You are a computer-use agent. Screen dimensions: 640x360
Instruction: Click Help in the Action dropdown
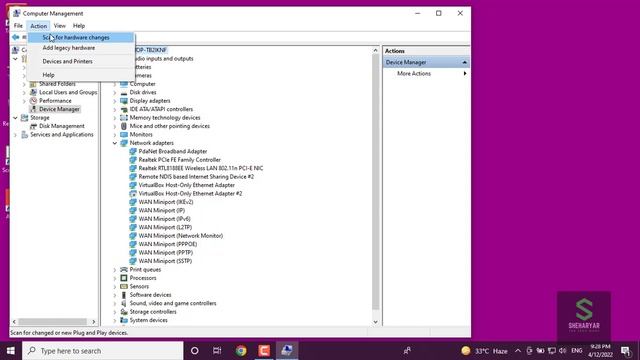(81, 75)
